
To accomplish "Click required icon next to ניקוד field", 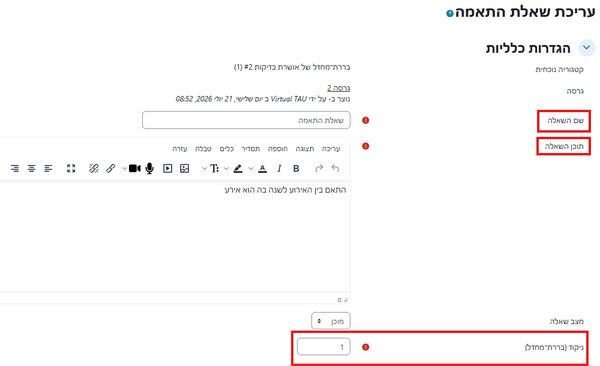I will pyautogui.click(x=365, y=347).
